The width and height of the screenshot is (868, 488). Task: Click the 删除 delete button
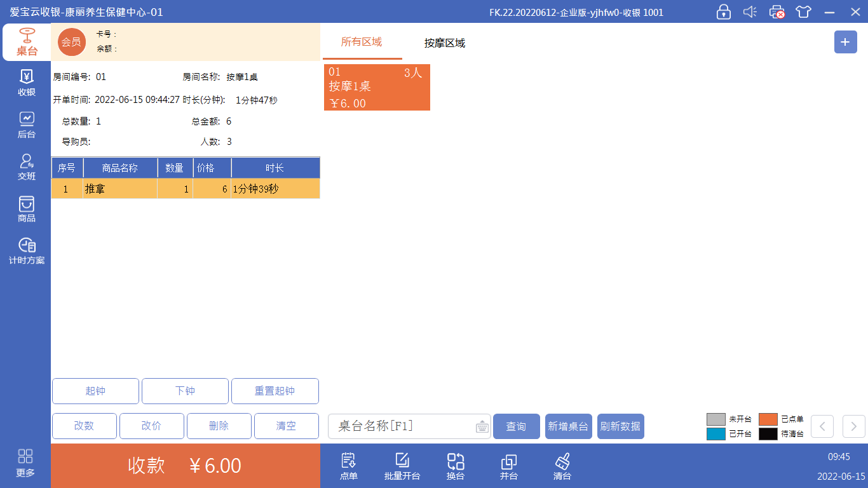(219, 426)
